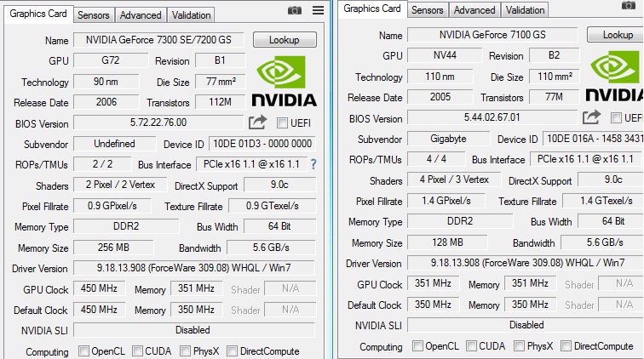Toggle PhysX checkbox in right window
Screen dimensions: 644x359
(x=519, y=346)
